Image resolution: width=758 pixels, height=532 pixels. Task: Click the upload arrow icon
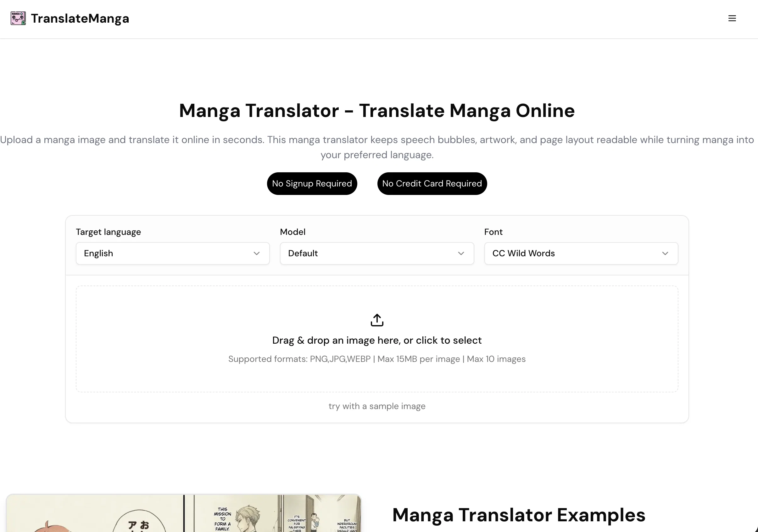(377, 320)
